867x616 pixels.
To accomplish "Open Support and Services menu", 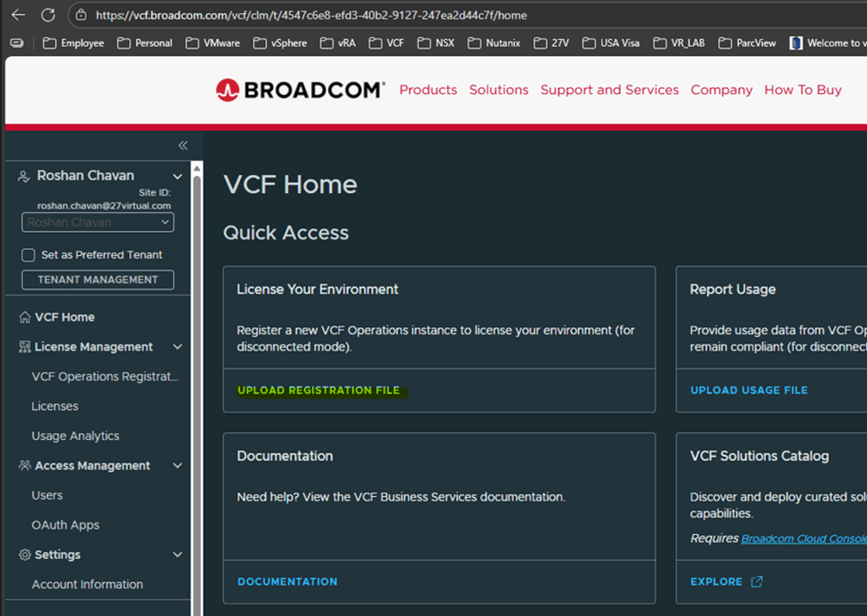I will point(609,90).
